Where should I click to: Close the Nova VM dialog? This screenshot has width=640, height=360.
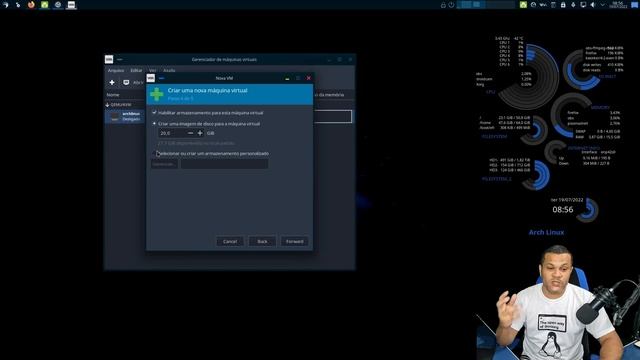[x=309, y=78]
